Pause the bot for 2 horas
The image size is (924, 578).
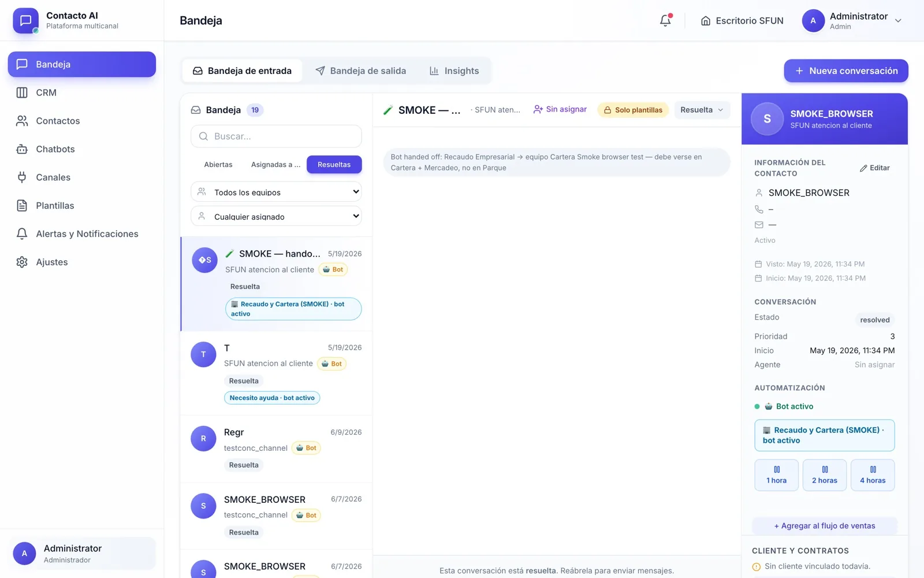[x=825, y=475]
